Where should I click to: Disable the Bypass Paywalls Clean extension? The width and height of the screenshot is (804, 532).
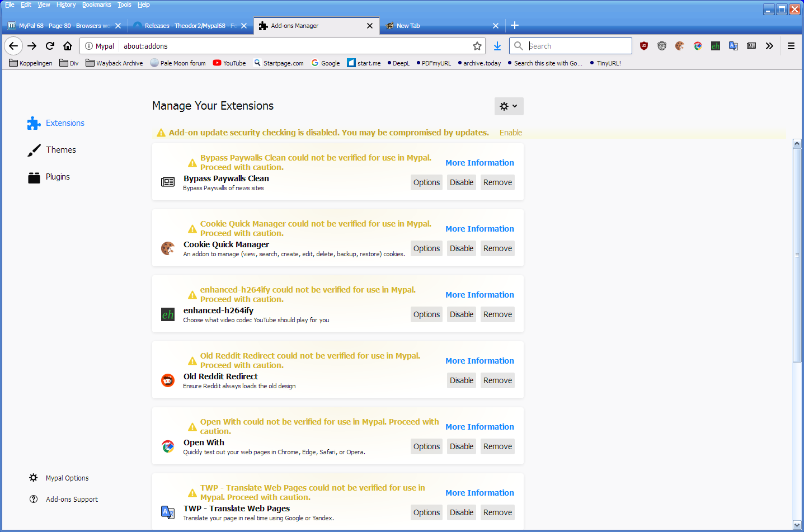click(462, 182)
